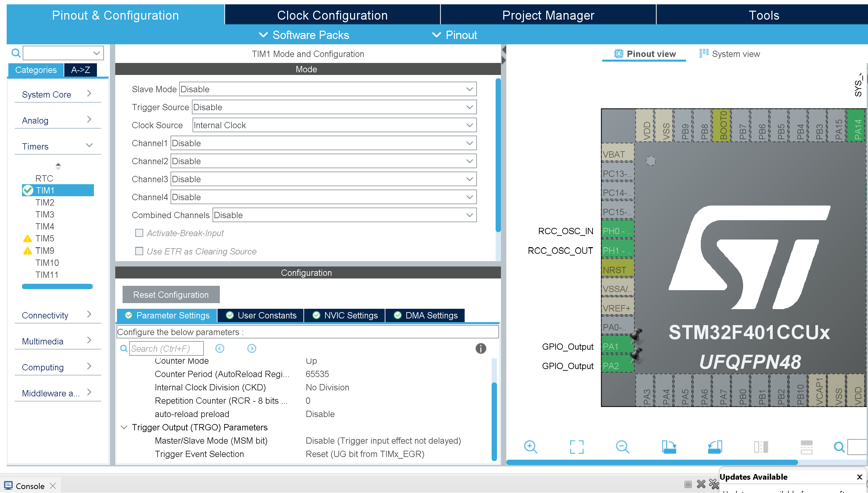Collapse the mode panel left arrow
Screen dimensions: 868x493
pos(504,50)
